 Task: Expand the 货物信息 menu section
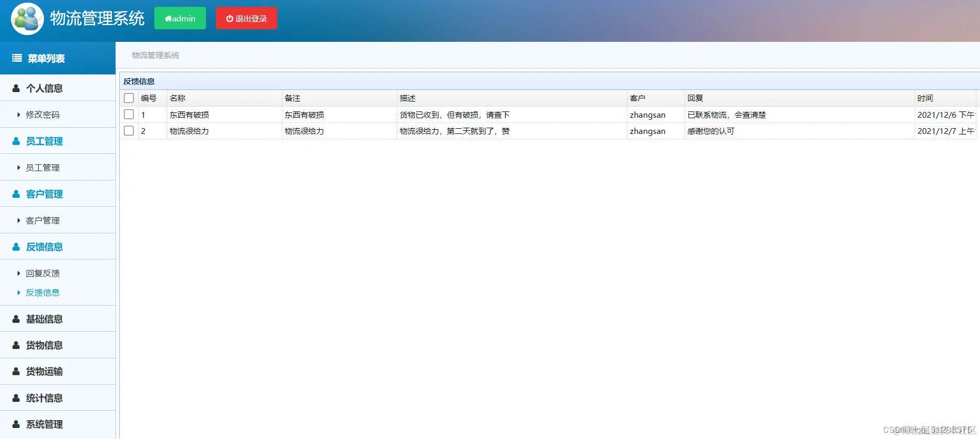pyautogui.click(x=58, y=345)
